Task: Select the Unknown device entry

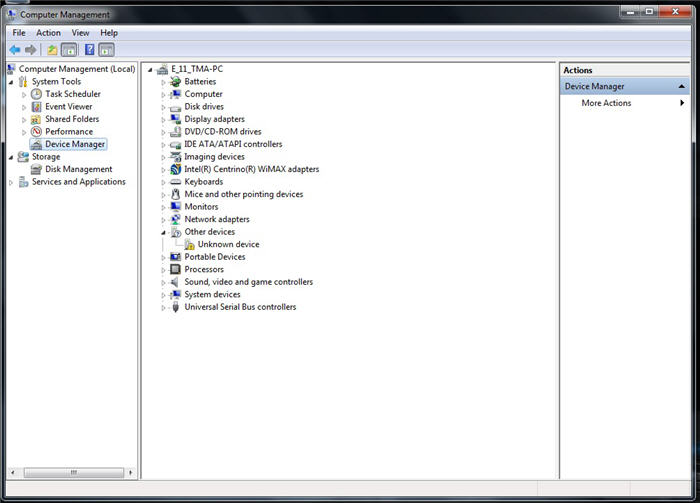Action: click(228, 244)
